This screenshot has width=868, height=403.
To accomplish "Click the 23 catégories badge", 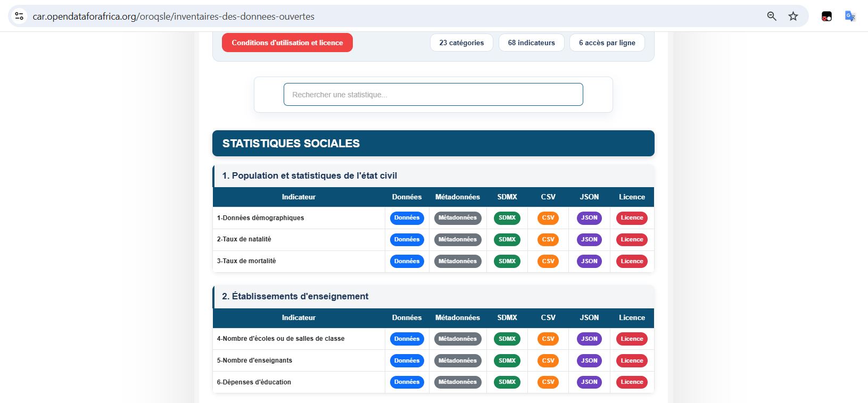I will 461,43.
